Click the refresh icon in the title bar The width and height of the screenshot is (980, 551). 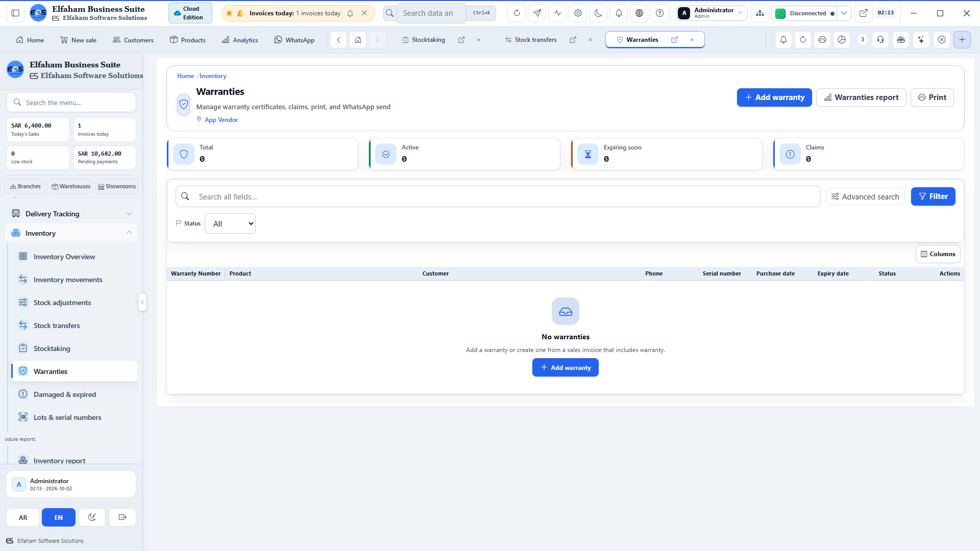pos(517,13)
